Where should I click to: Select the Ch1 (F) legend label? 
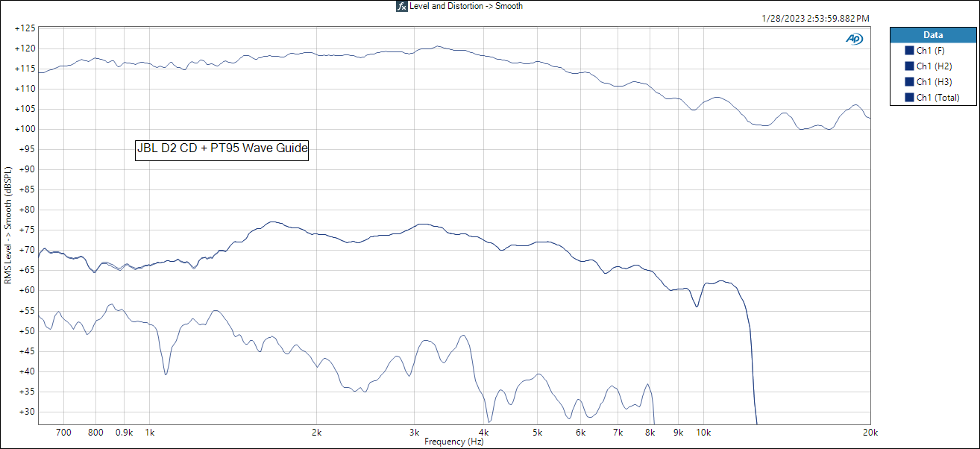click(930, 51)
